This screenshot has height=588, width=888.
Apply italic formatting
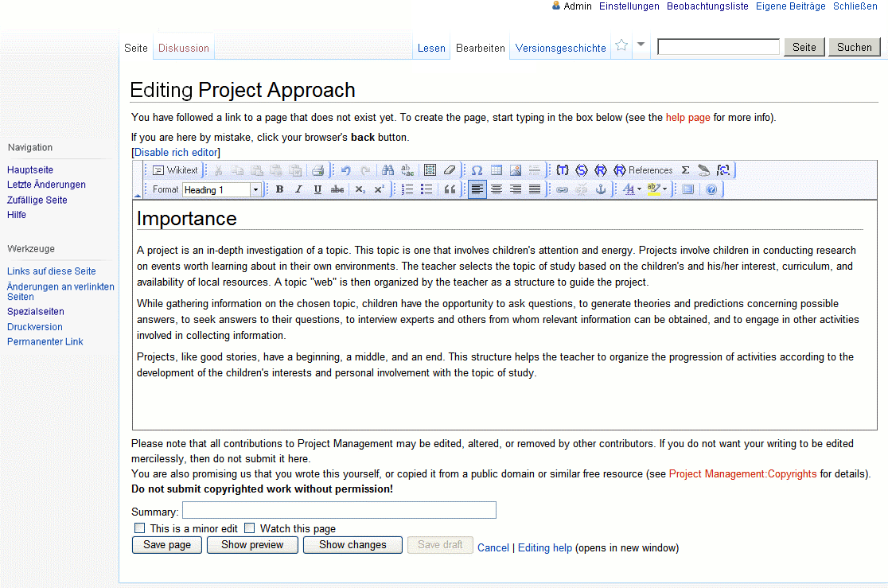click(x=298, y=189)
